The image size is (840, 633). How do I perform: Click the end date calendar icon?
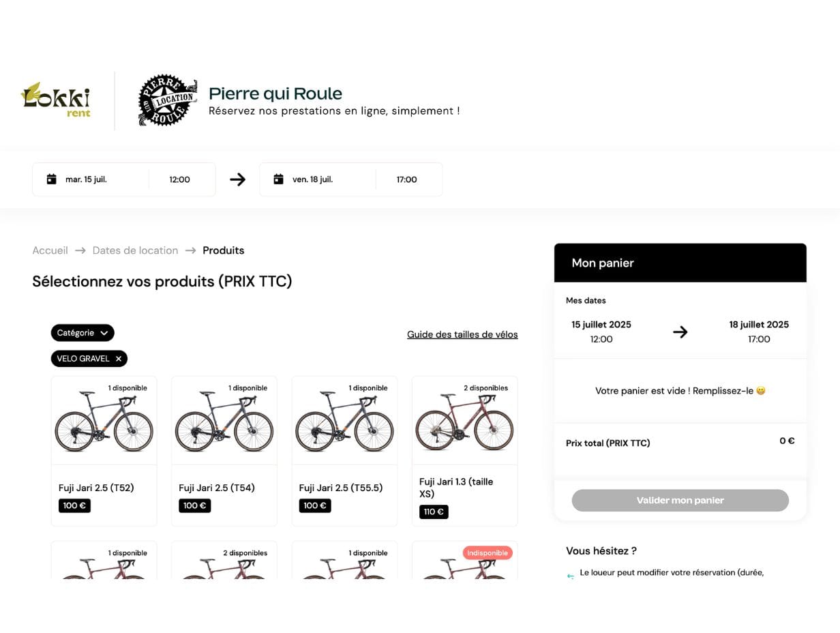[278, 179]
